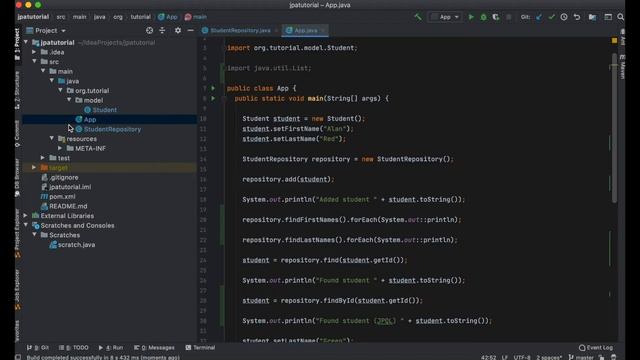Switch to the StudentRepository.java tab
Screen dimensions: 640x360
[240, 31]
